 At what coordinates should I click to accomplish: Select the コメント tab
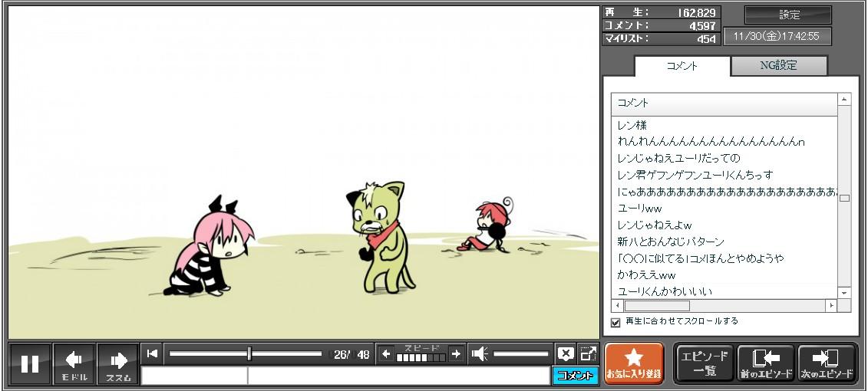tap(682, 66)
